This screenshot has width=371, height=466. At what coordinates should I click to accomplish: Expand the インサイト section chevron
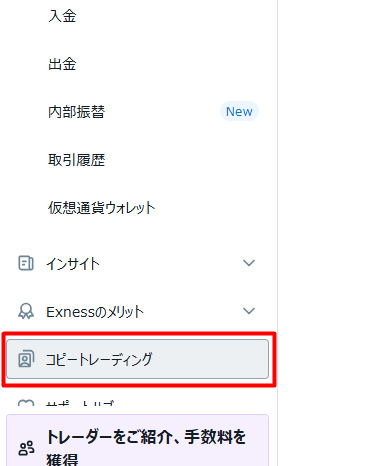tap(249, 263)
